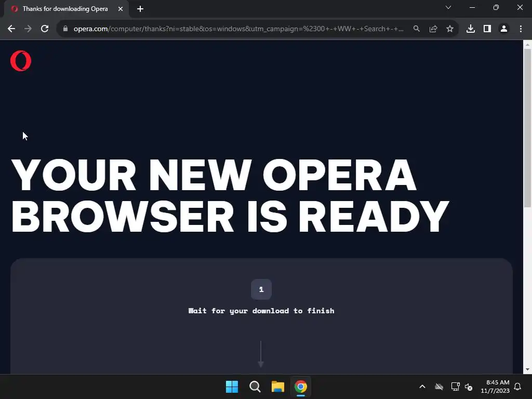Screen dimensions: 532x399
Task: Click the Opera logo on the page
Action: 21,61
